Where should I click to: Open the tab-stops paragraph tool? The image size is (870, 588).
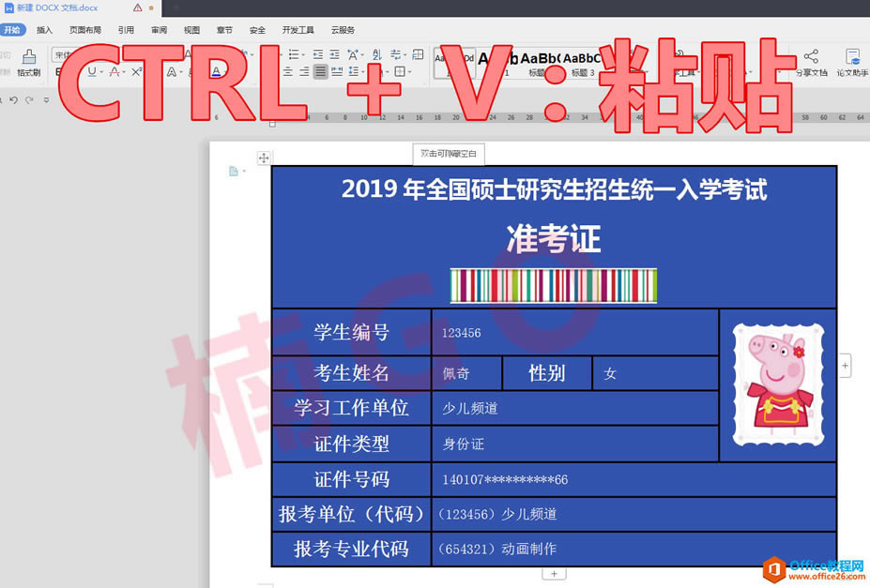pos(395,53)
